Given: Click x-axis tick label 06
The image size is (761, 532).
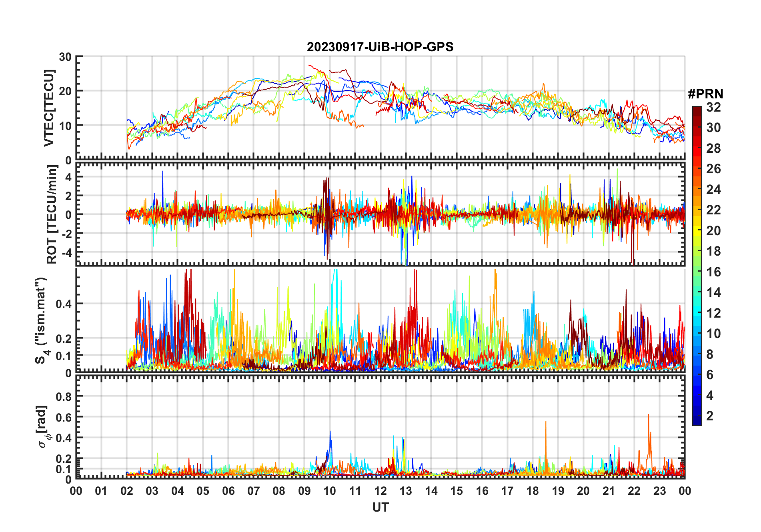Looking at the screenshot, I should pyautogui.click(x=228, y=491).
